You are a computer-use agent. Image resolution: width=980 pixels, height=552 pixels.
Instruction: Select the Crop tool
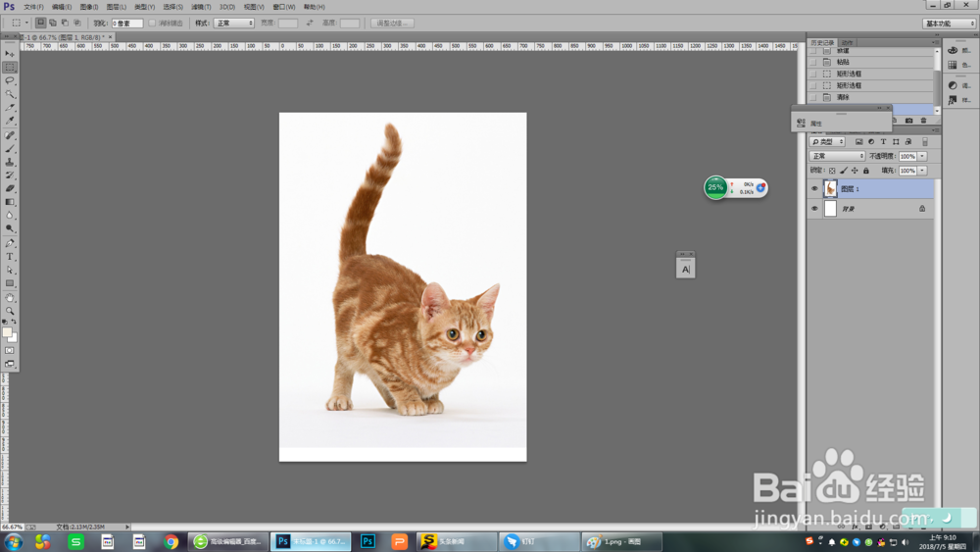click(x=10, y=108)
